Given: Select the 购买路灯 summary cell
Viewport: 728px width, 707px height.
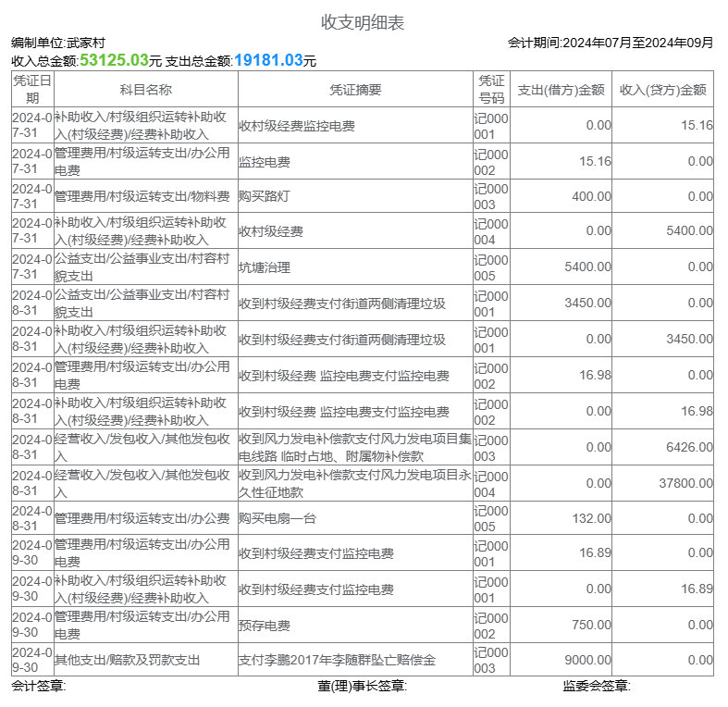Looking at the screenshot, I should (265, 196).
